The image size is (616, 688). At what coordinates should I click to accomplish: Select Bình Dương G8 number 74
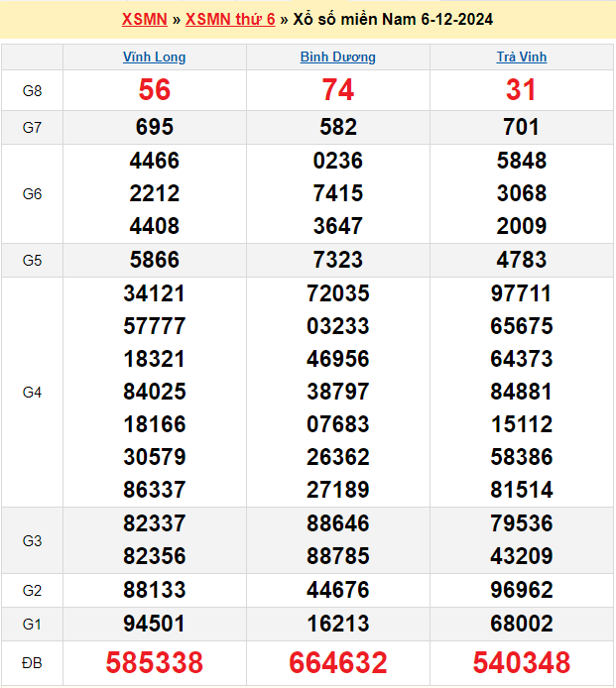pos(337,91)
